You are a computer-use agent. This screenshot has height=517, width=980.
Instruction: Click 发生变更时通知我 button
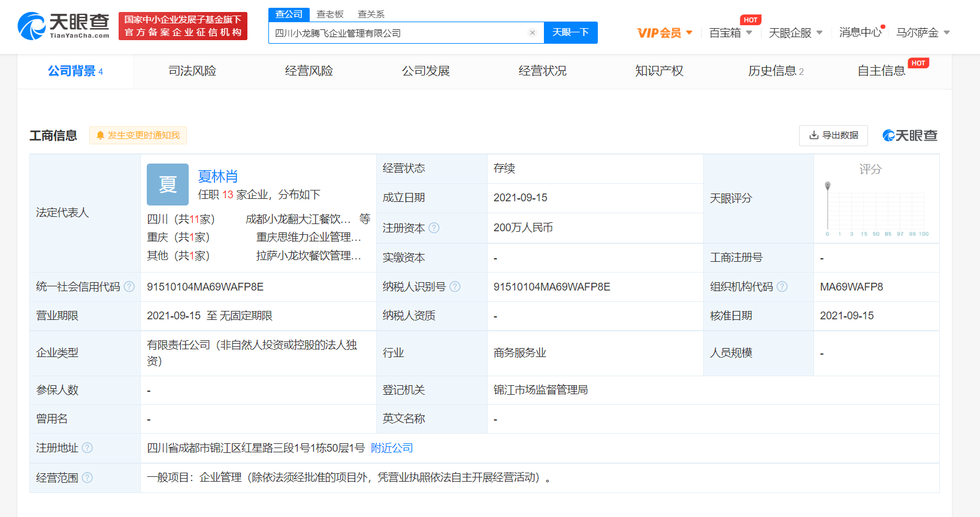click(138, 135)
